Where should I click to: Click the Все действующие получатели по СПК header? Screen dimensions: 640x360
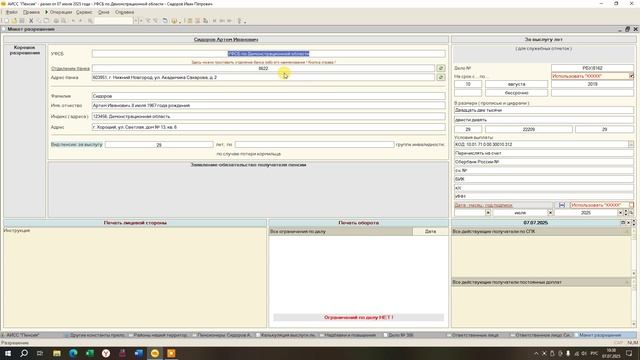541,231
